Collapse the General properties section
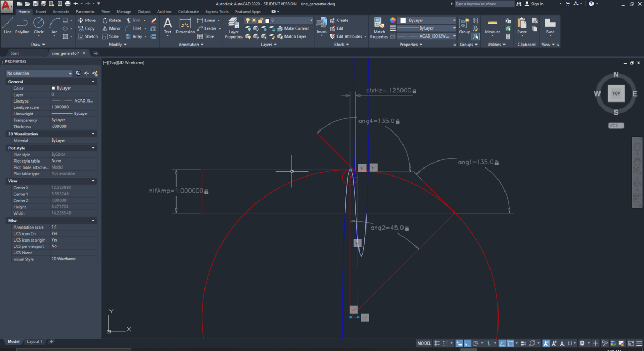The height and width of the screenshot is (351, 644). point(93,82)
